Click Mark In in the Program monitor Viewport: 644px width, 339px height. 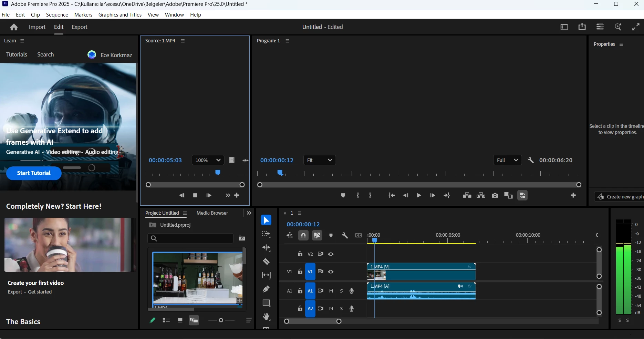pyautogui.click(x=358, y=195)
